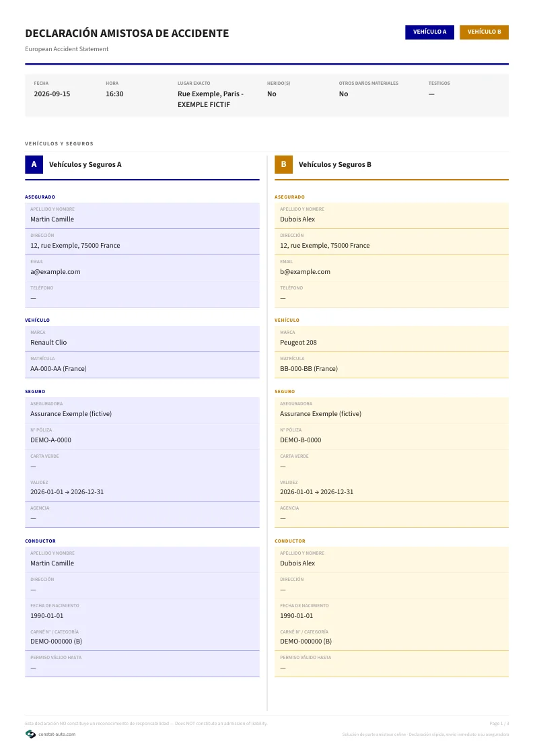The height and width of the screenshot is (756, 535).
Task: Click the plate BB-000-BB (France)
Action: point(309,369)
